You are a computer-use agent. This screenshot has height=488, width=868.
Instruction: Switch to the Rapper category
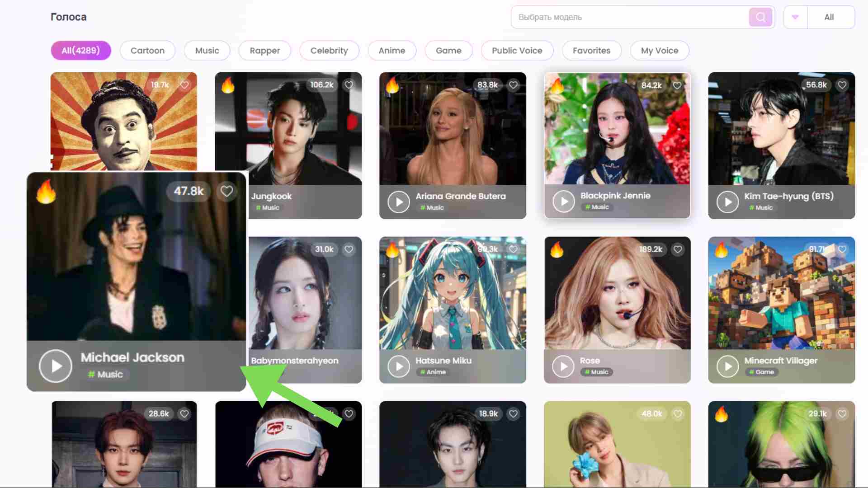[x=264, y=51]
